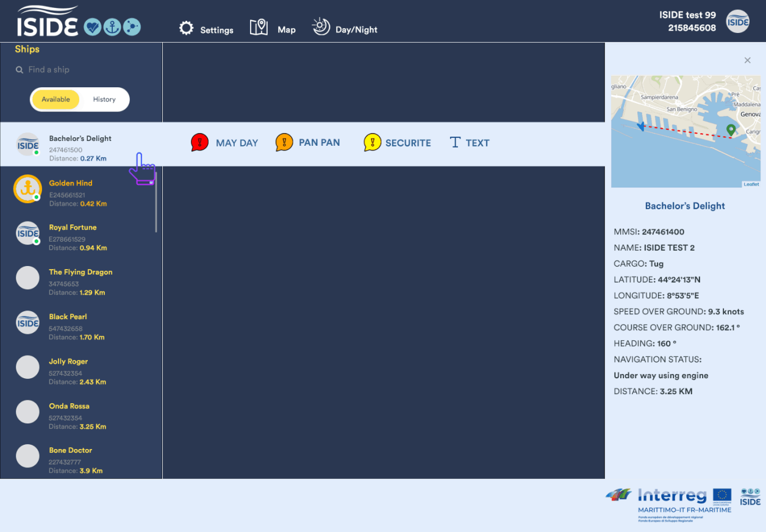Enable the History view for ships
Image resolution: width=766 pixels, height=532 pixels.
104,99
